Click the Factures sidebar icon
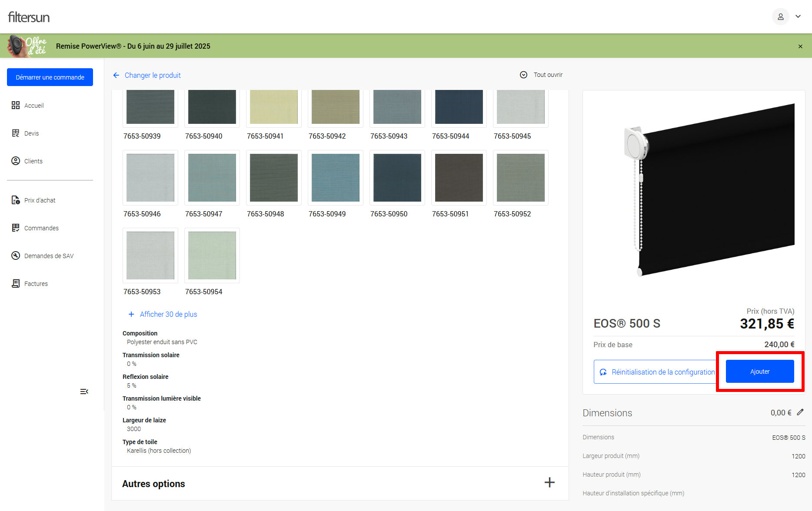This screenshot has height=511, width=812. click(16, 284)
